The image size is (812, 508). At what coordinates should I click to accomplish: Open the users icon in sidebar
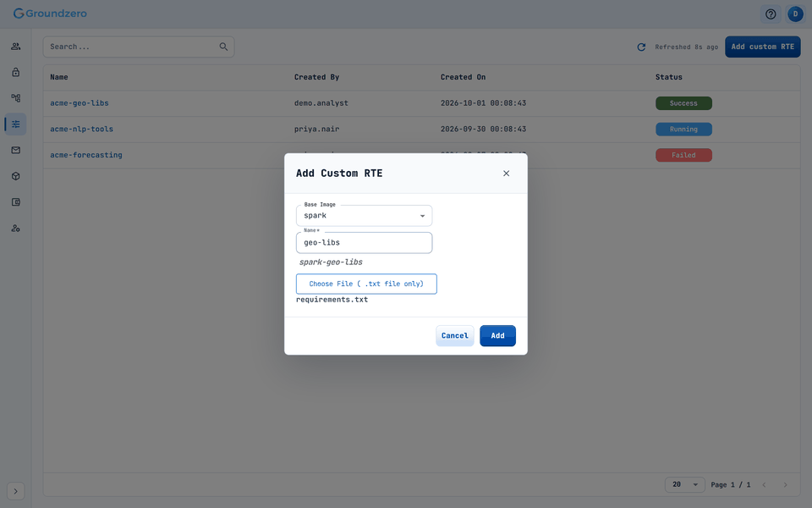(15, 46)
